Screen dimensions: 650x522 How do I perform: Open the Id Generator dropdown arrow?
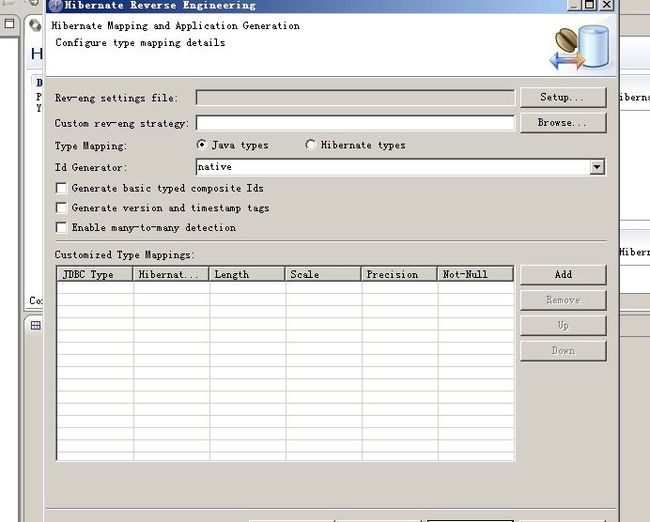pos(597,167)
